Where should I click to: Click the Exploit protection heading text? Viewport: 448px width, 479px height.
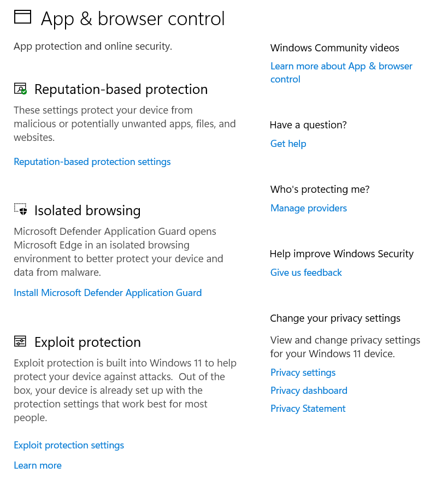point(87,342)
